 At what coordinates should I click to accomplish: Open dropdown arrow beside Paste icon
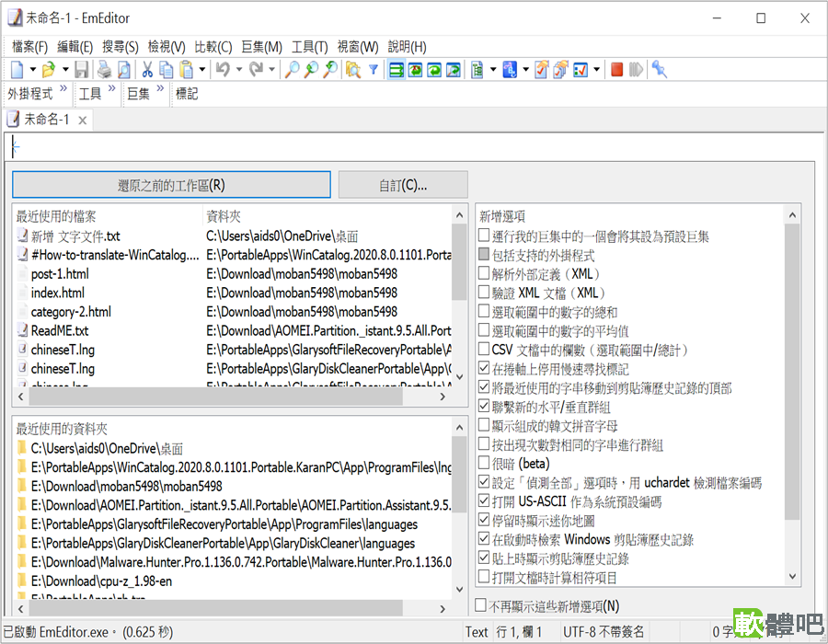click(201, 70)
